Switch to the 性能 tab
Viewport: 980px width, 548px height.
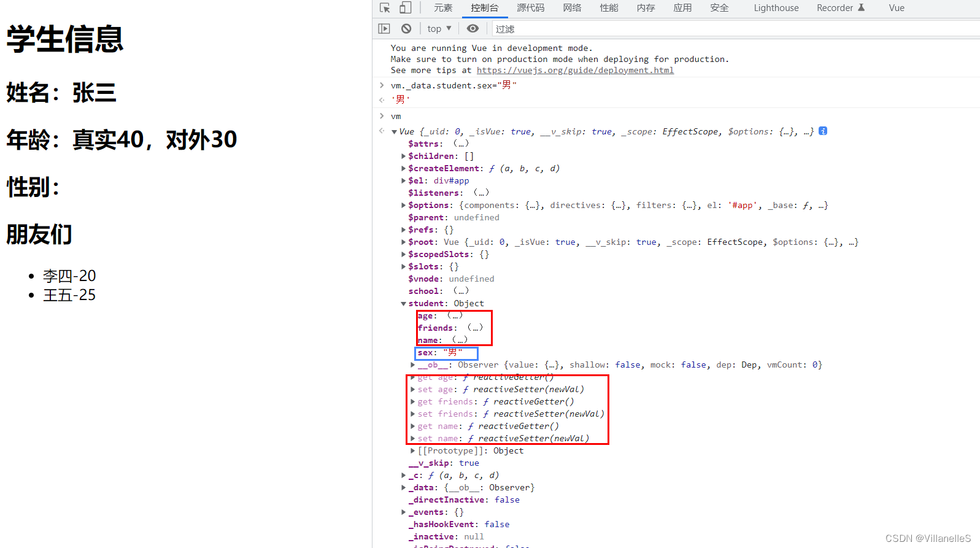609,8
